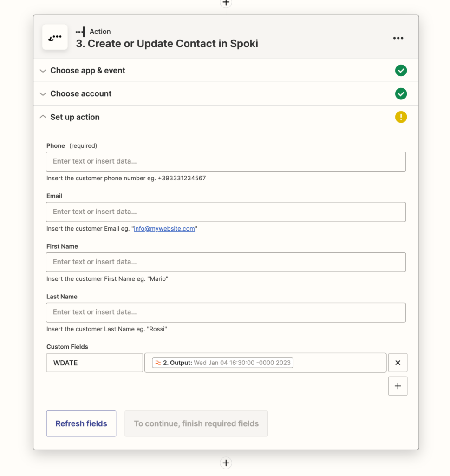450x476 pixels.
Task: Click green checkmark beside Choose app & event
Action: (x=401, y=71)
